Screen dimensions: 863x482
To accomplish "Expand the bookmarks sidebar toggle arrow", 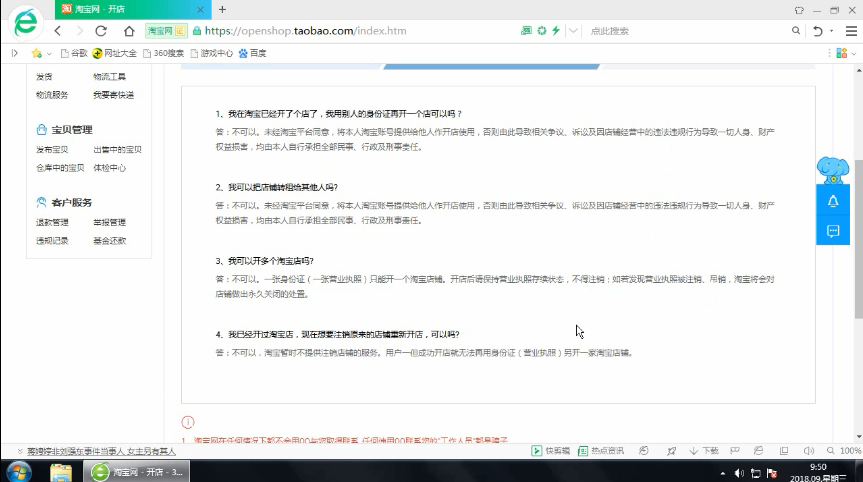I will (x=15, y=53).
